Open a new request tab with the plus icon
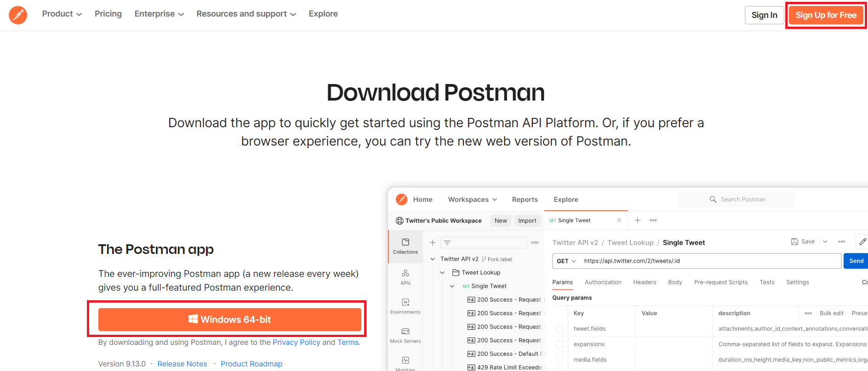 (637, 220)
